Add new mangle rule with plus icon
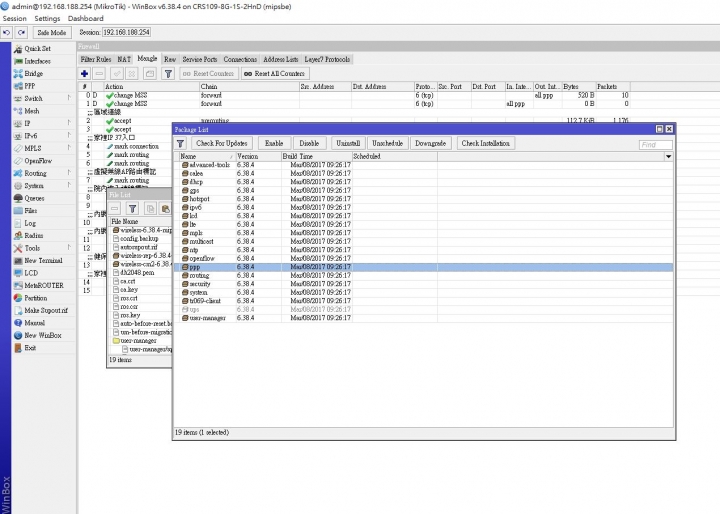 point(84,73)
